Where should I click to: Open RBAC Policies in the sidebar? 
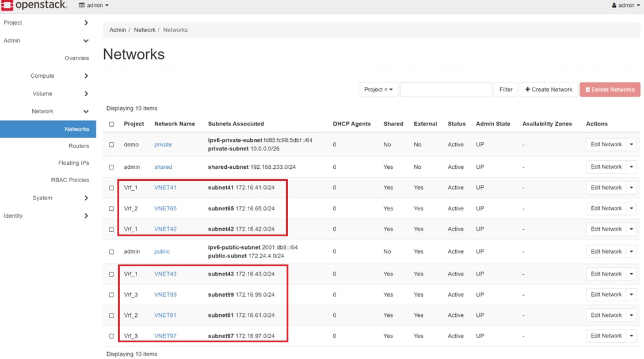point(70,180)
